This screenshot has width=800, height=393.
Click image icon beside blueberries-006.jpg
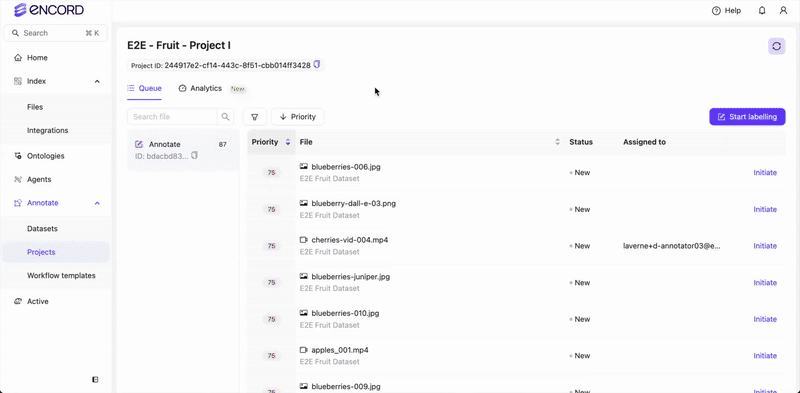tap(304, 166)
